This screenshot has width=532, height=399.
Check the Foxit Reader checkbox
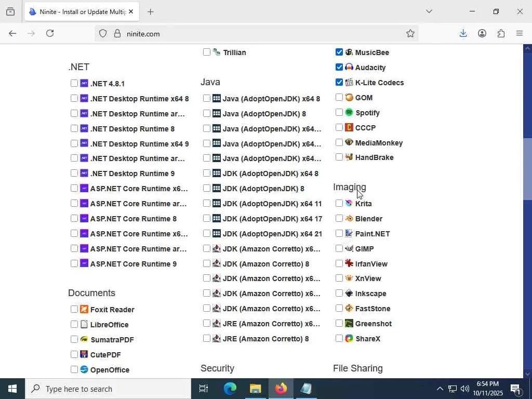74,309
